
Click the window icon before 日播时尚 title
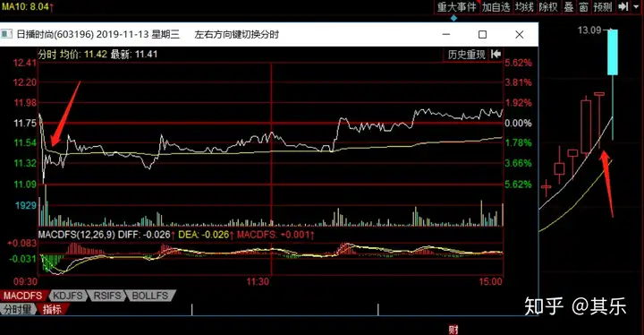click(6, 34)
